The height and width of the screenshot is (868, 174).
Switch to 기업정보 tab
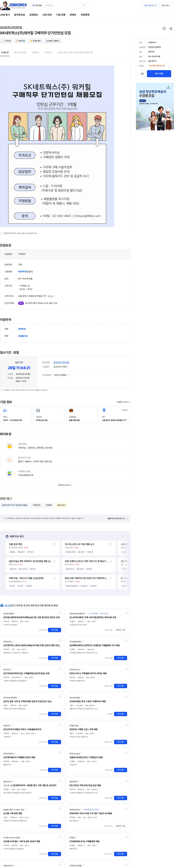(35, 53)
